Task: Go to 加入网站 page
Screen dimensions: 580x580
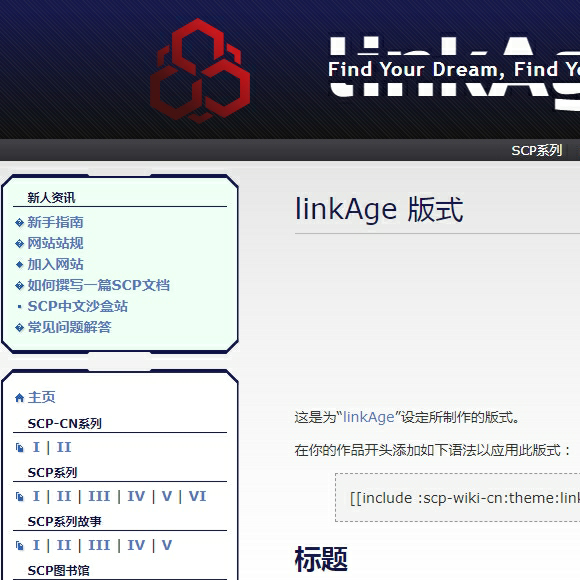Action: (55, 264)
